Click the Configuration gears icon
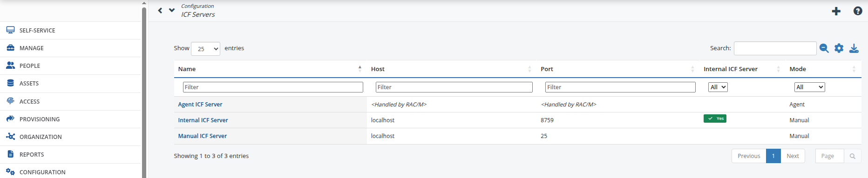 click(x=10, y=171)
